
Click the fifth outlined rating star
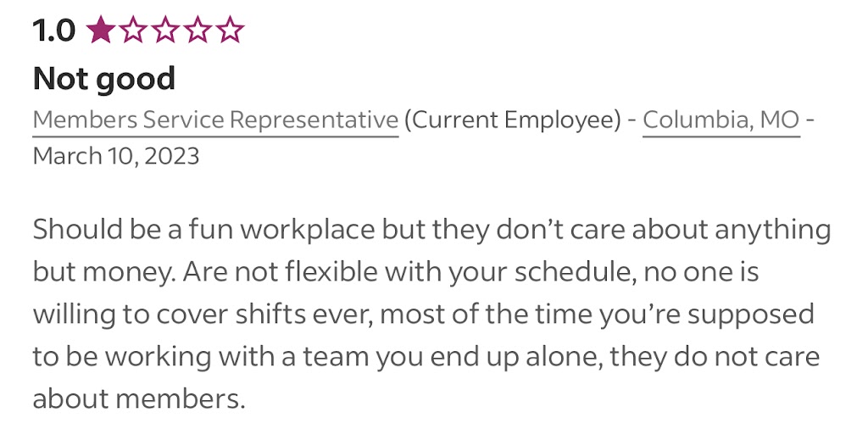(229, 31)
